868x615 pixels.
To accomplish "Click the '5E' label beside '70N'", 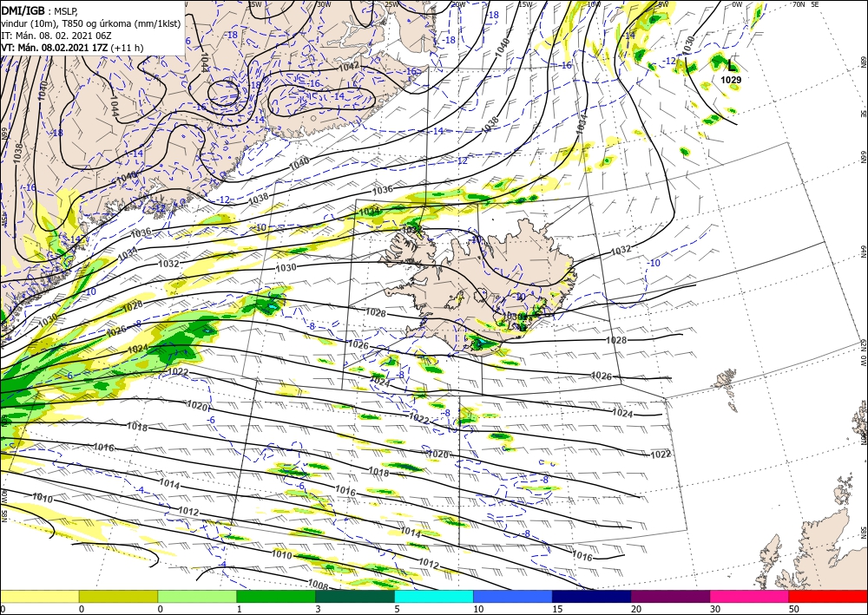I will 815,3.
